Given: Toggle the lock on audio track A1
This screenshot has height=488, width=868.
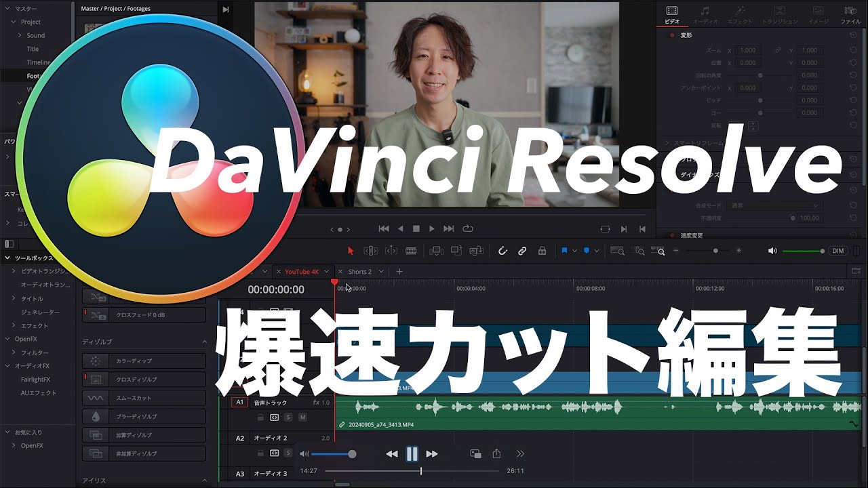Looking at the screenshot, I should click(260, 418).
